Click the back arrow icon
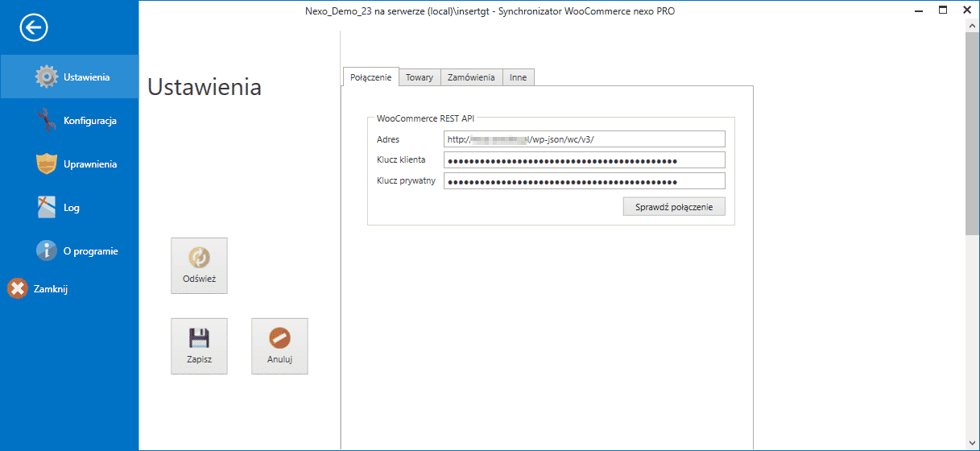Image resolution: width=980 pixels, height=451 pixels. (34, 28)
